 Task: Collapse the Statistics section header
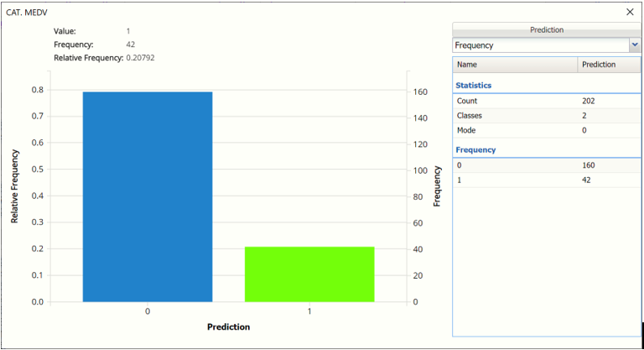coord(474,85)
